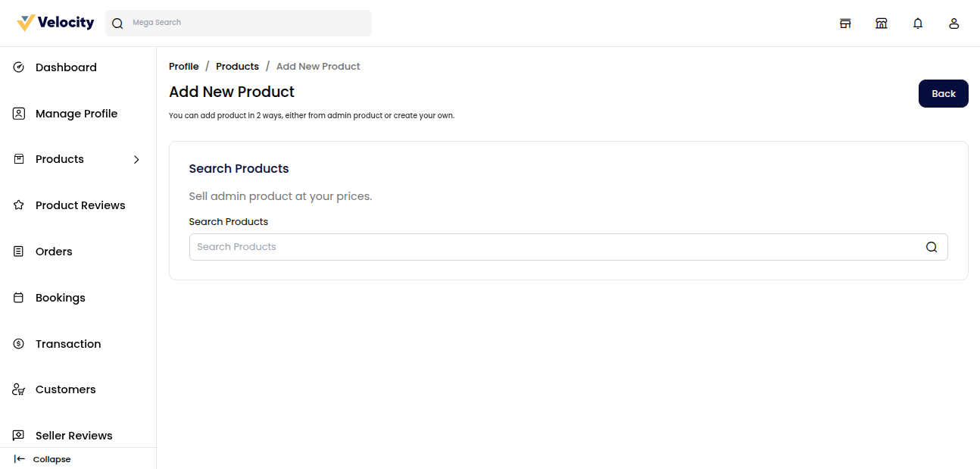Click the Mega Search magnifier icon
The width and height of the screenshot is (980, 469).
(x=117, y=23)
